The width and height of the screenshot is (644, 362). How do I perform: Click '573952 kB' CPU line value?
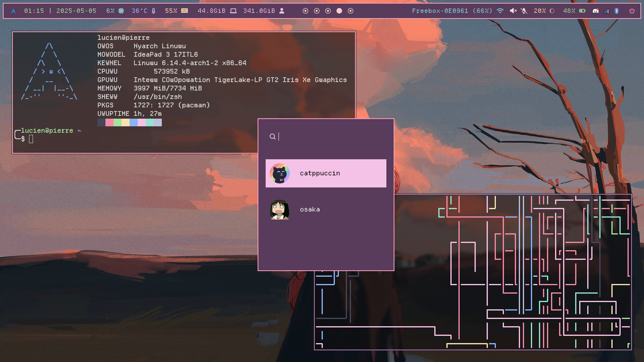(x=172, y=72)
